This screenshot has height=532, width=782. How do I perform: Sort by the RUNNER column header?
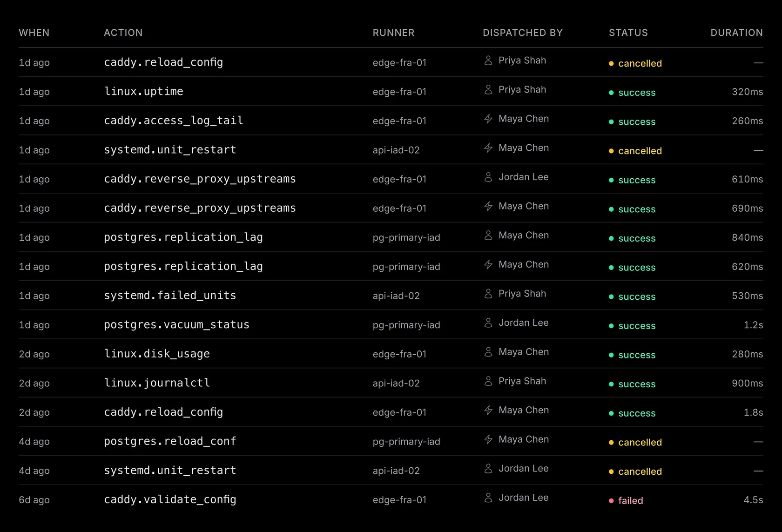click(393, 33)
